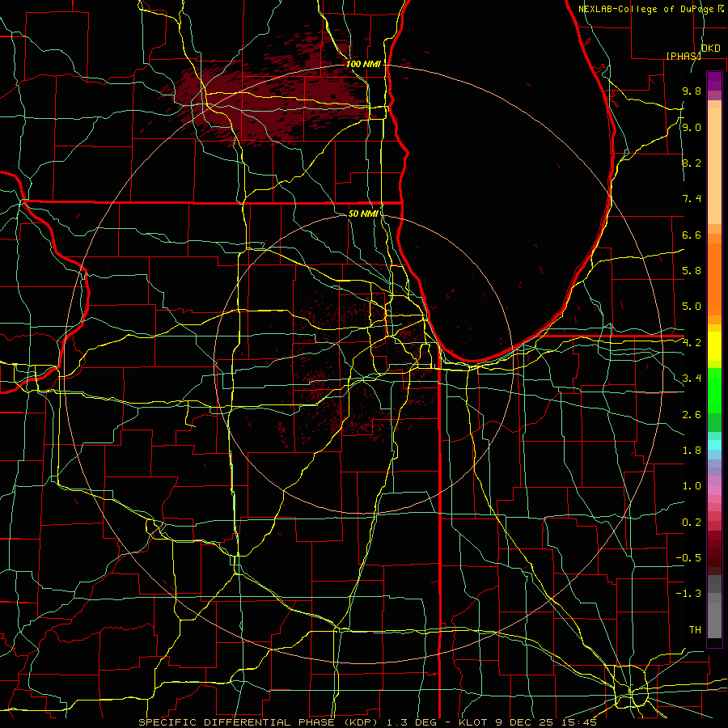Pick the bright yellow segment of color bar

(x=714, y=346)
